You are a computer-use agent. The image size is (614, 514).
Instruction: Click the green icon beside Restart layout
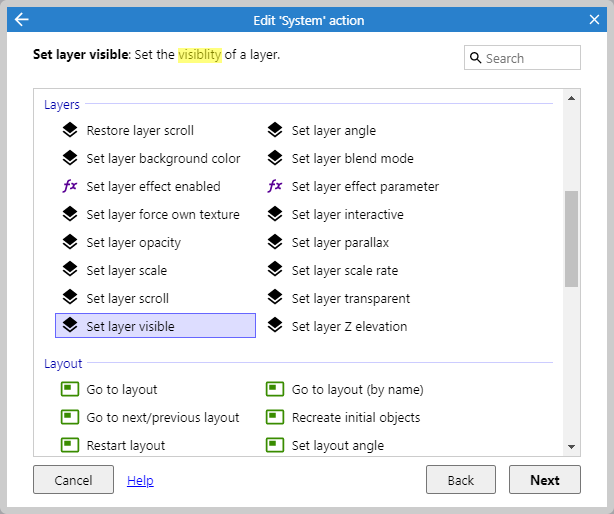pos(70,445)
